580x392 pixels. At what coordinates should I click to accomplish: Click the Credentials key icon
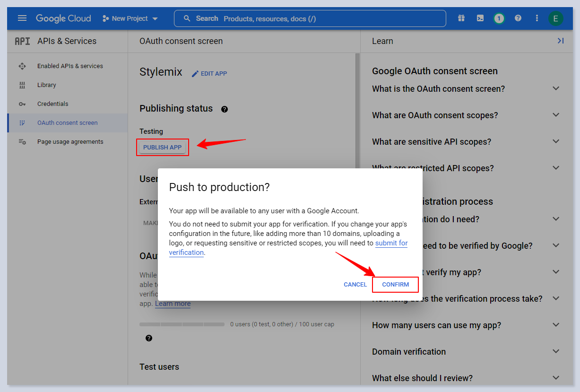pyautogui.click(x=22, y=104)
